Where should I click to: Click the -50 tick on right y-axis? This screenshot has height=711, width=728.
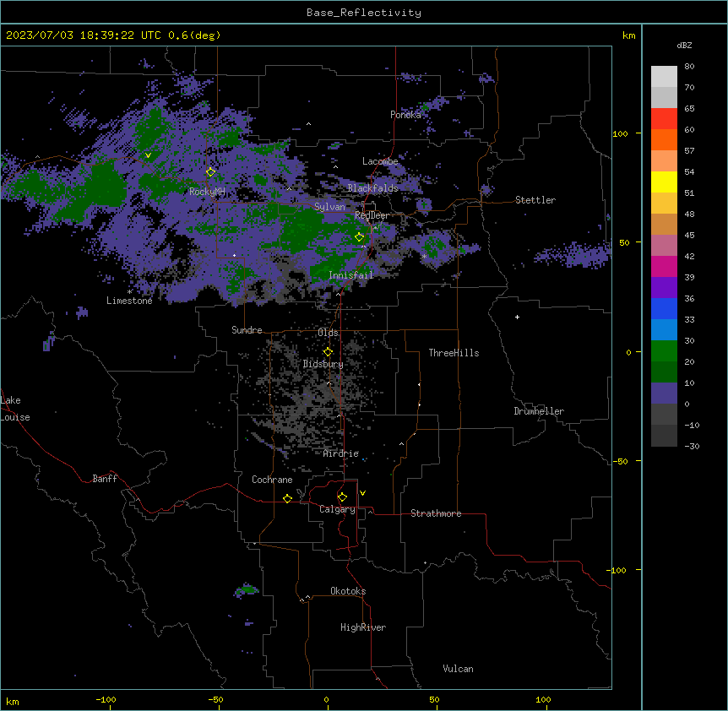coord(620,461)
